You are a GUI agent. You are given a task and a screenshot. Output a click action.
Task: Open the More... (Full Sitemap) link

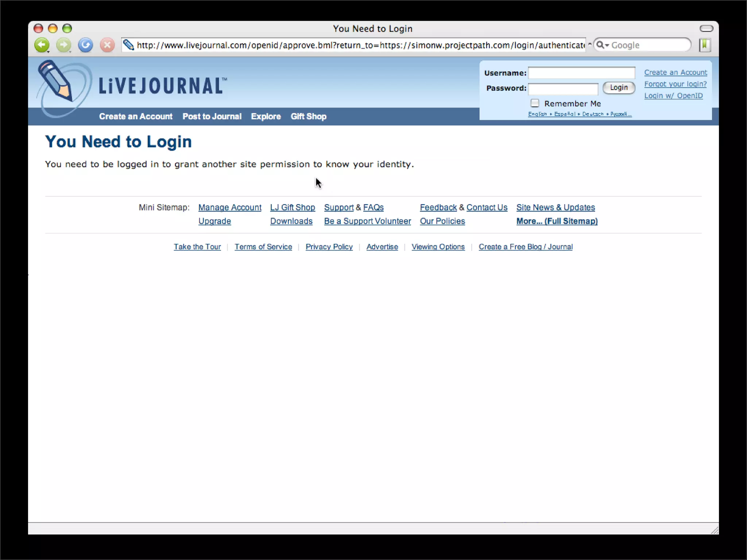point(557,221)
